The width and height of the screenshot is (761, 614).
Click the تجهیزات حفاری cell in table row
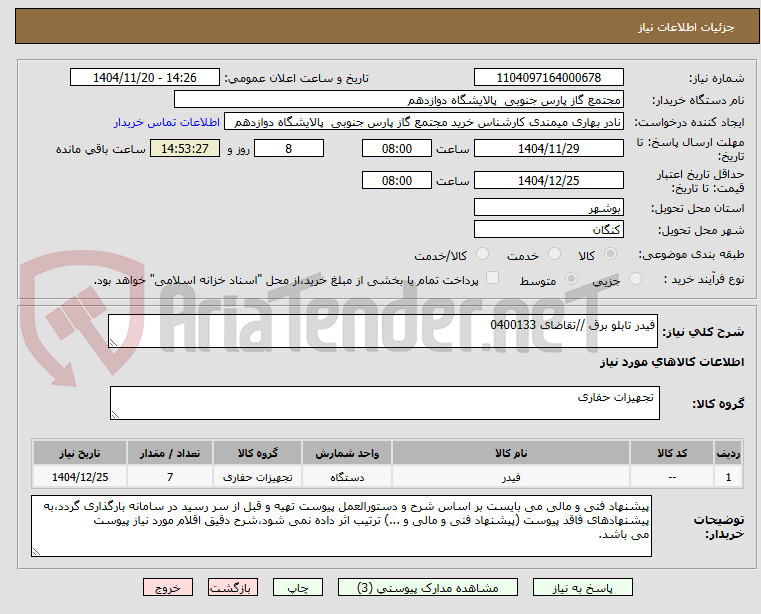257,477
